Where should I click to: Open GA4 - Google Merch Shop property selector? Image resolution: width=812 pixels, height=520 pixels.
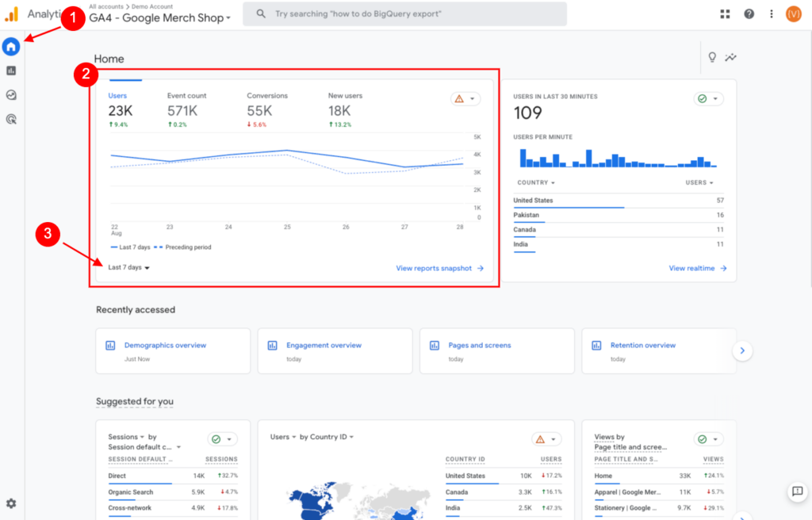(x=159, y=18)
